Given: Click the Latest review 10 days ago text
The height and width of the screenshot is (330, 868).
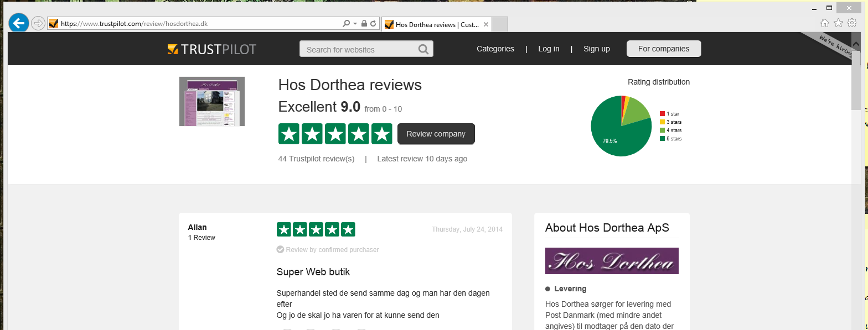Looking at the screenshot, I should 422,159.
